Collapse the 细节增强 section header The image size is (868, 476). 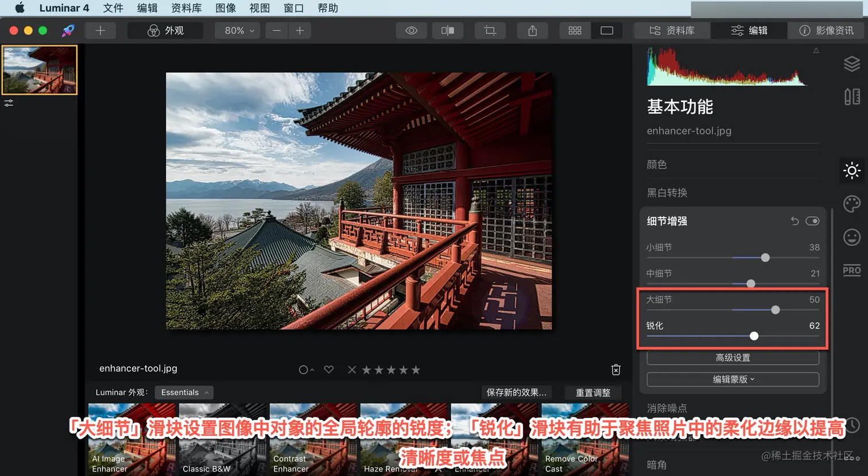pos(667,221)
